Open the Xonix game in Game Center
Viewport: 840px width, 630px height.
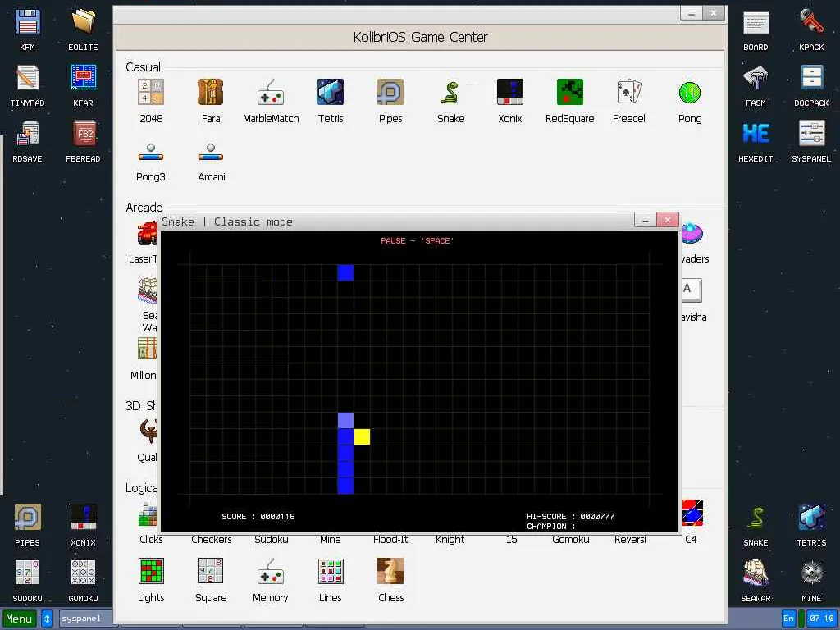click(x=510, y=92)
